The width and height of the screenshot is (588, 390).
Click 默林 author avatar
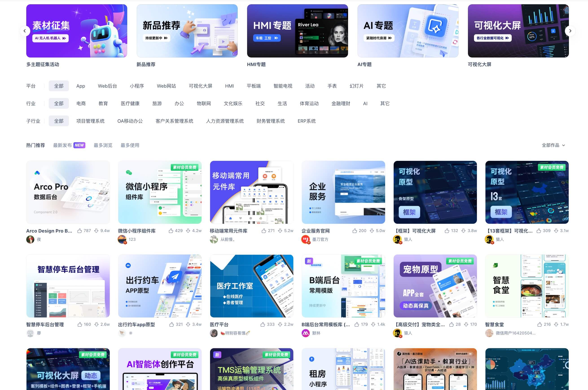point(305,333)
